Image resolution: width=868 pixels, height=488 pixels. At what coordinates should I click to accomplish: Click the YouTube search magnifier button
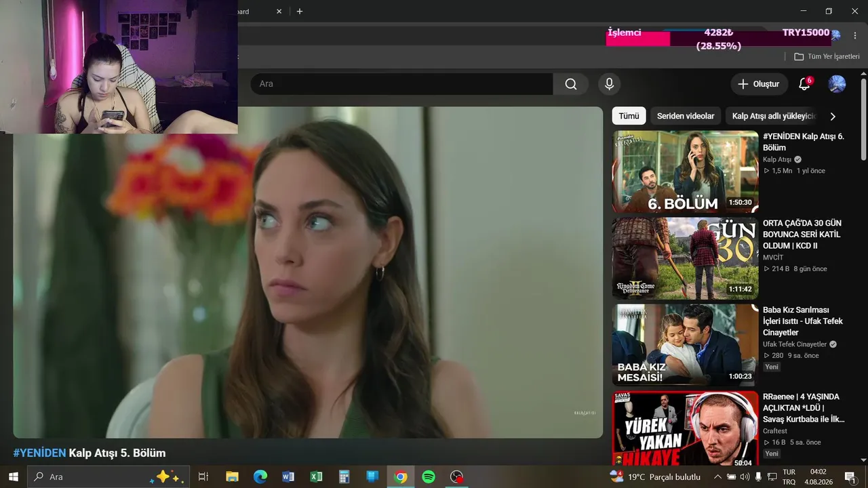click(571, 84)
